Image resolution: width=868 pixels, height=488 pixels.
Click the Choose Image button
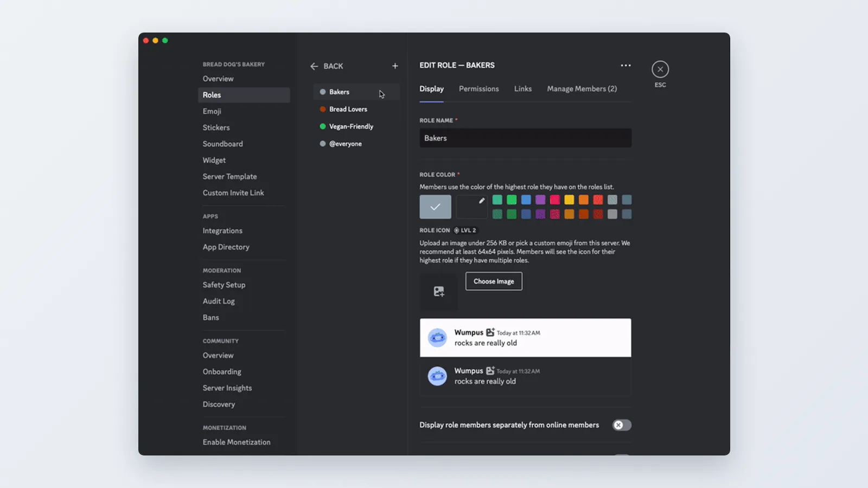point(494,281)
